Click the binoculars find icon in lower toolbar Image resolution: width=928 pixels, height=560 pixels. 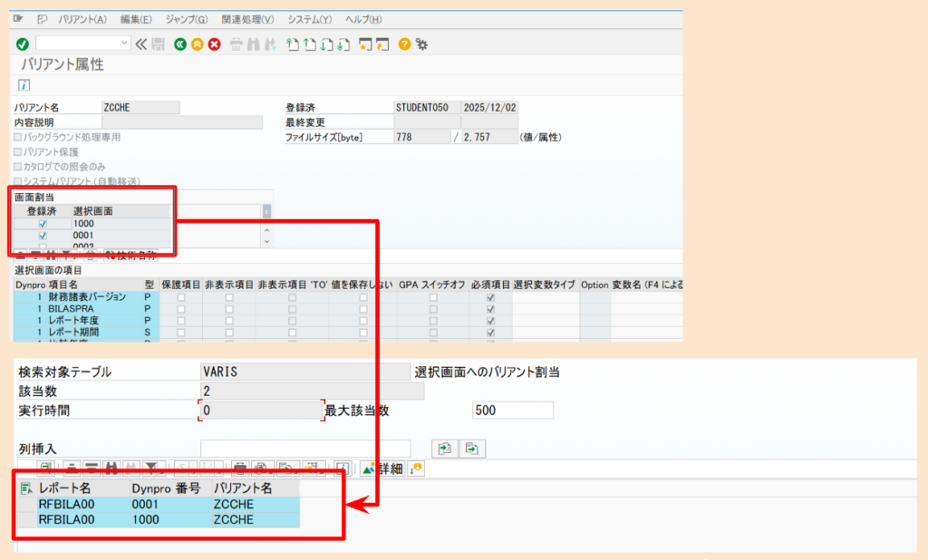coord(111,468)
